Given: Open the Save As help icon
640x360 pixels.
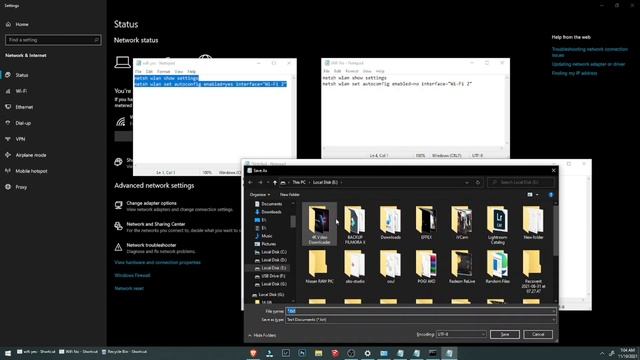Looking at the screenshot, I should [x=551, y=195].
